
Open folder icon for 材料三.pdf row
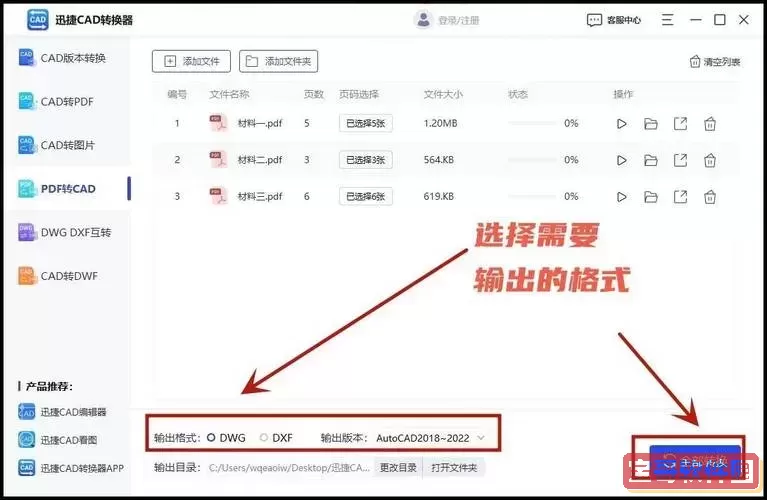pyautogui.click(x=651, y=197)
